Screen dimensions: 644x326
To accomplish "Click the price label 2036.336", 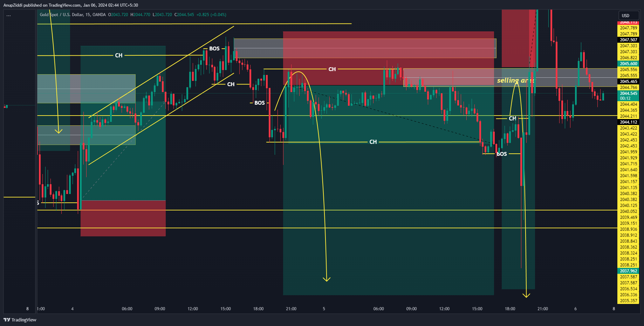I will click(x=629, y=295).
